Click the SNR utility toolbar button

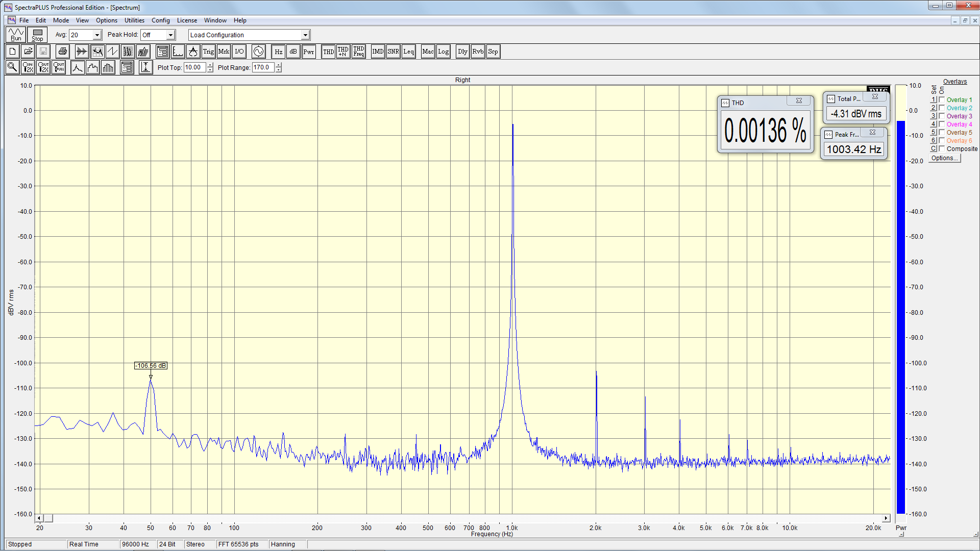pyautogui.click(x=393, y=52)
